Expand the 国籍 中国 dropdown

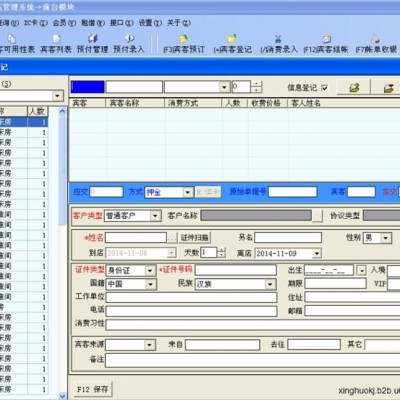click(x=150, y=284)
